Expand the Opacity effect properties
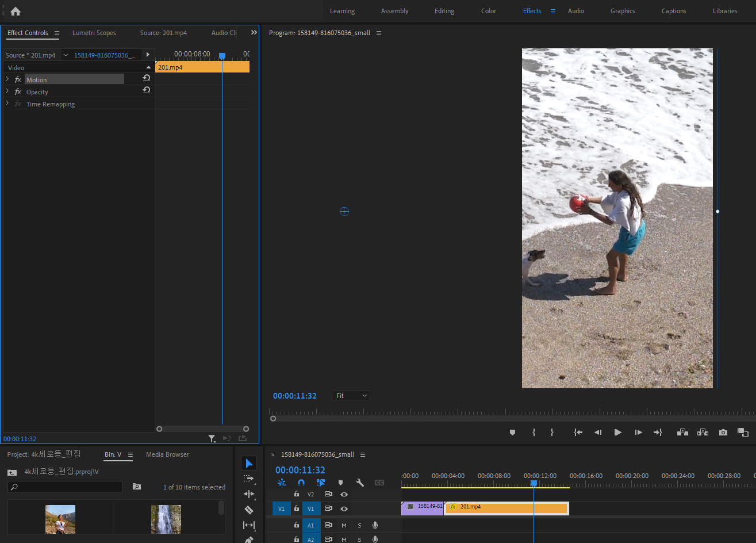This screenshot has height=543, width=756. tap(7, 91)
